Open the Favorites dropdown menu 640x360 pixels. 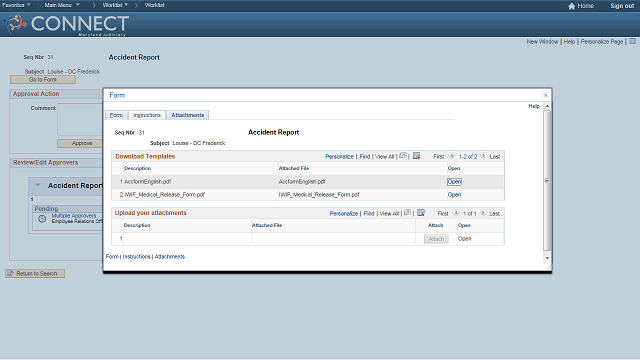16,5
